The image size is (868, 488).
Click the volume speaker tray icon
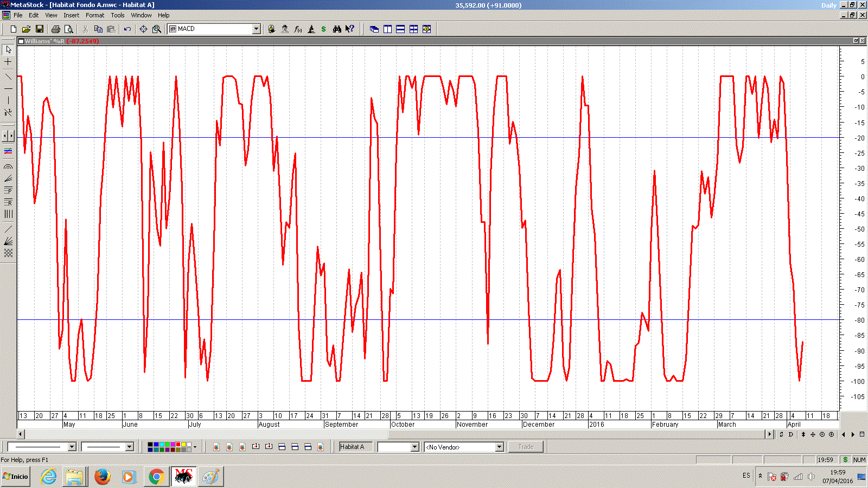811,477
